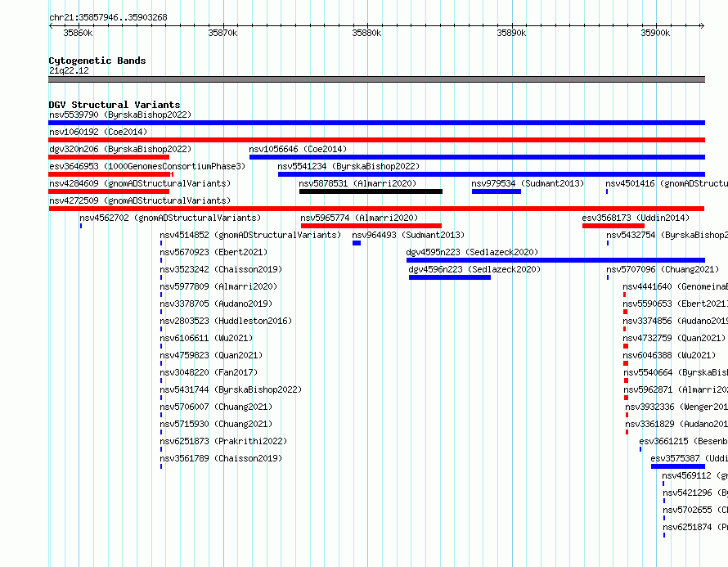Click nsv5962871 variant label
This screenshot has width=728, height=567.
pyautogui.click(x=676, y=389)
